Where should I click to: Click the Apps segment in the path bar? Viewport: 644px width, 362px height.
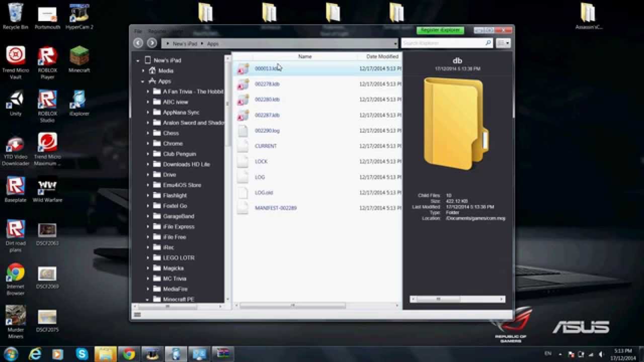(213, 44)
